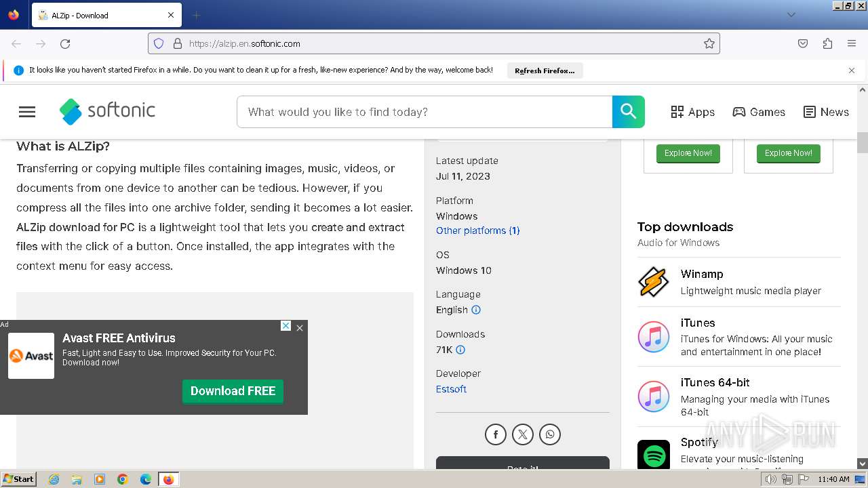Open the taskbar volume icon
This screenshot has height=488, width=868.
click(x=770, y=479)
